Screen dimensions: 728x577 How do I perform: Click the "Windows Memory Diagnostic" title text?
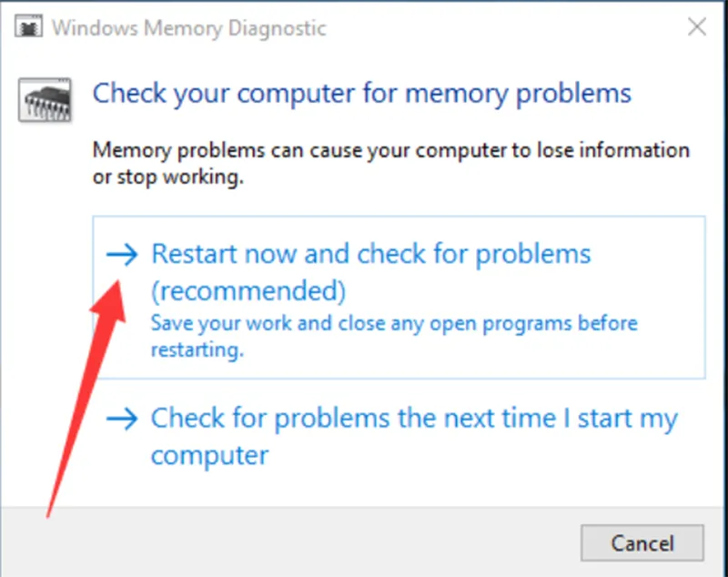pos(188,27)
